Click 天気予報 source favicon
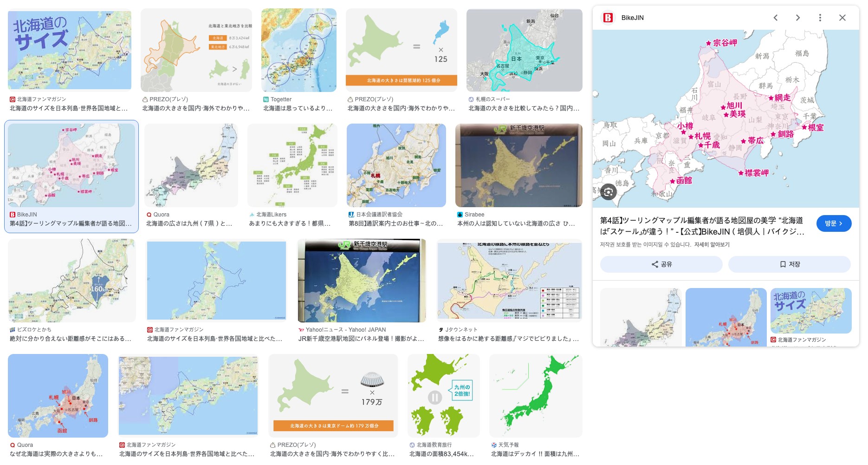The image size is (868, 465). pos(494,445)
